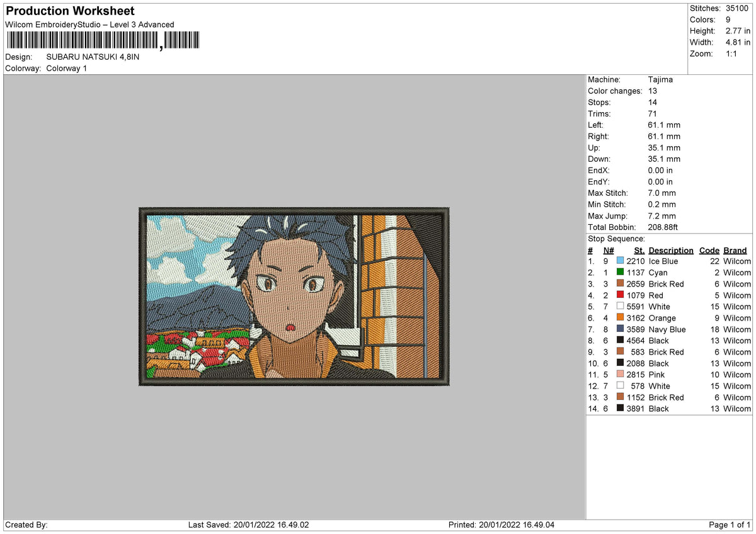Click the Max Stitch value '7.0 mm'
The height and width of the screenshot is (534, 756).
click(x=662, y=193)
